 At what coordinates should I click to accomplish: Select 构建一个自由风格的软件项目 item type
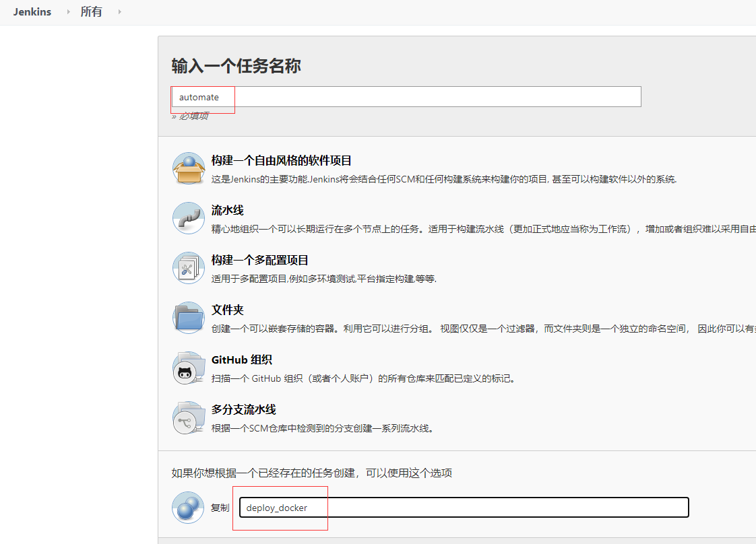click(x=281, y=160)
